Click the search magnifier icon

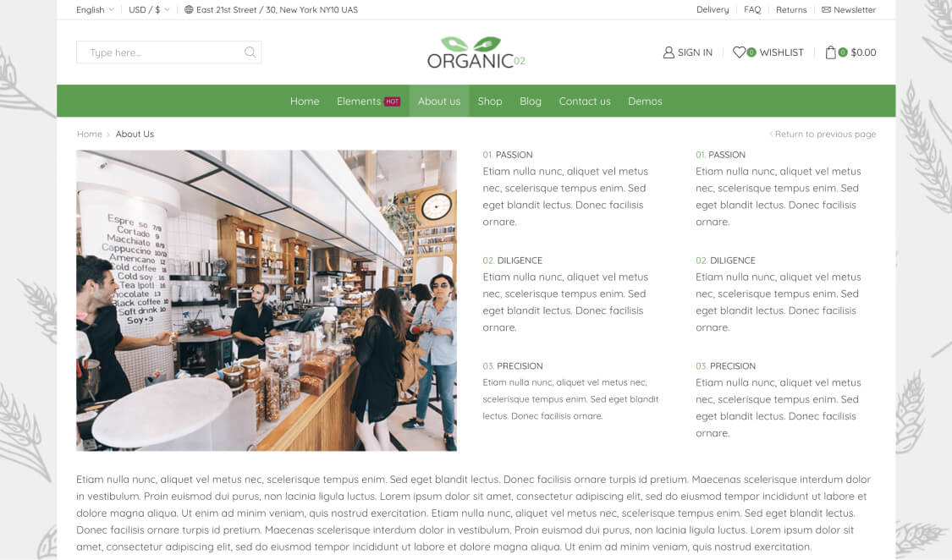click(250, 52)
